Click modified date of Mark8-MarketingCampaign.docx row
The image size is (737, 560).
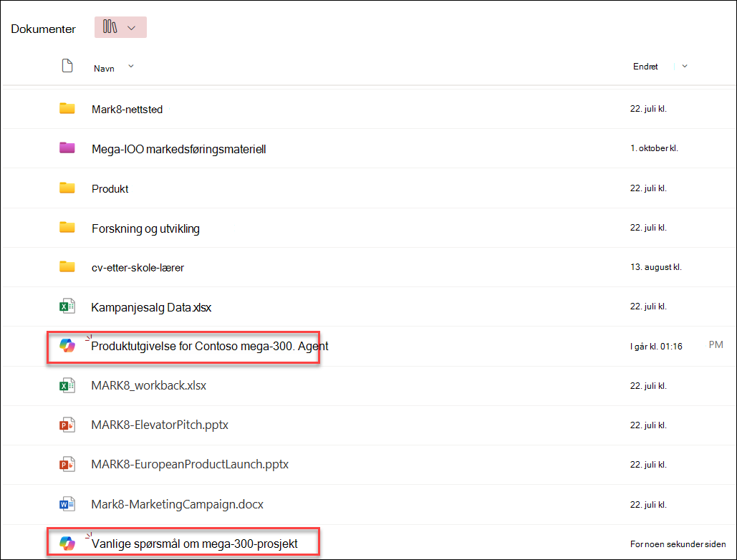click(x=648, y=505)
